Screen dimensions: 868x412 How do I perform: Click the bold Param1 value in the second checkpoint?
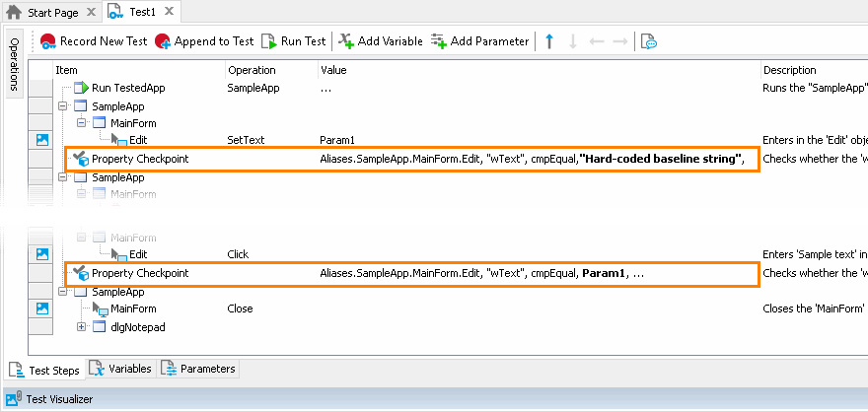[x=604, y=273]
